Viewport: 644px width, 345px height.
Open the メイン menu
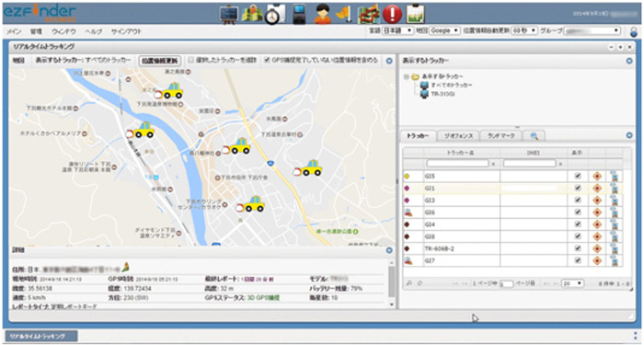point(14,31)
